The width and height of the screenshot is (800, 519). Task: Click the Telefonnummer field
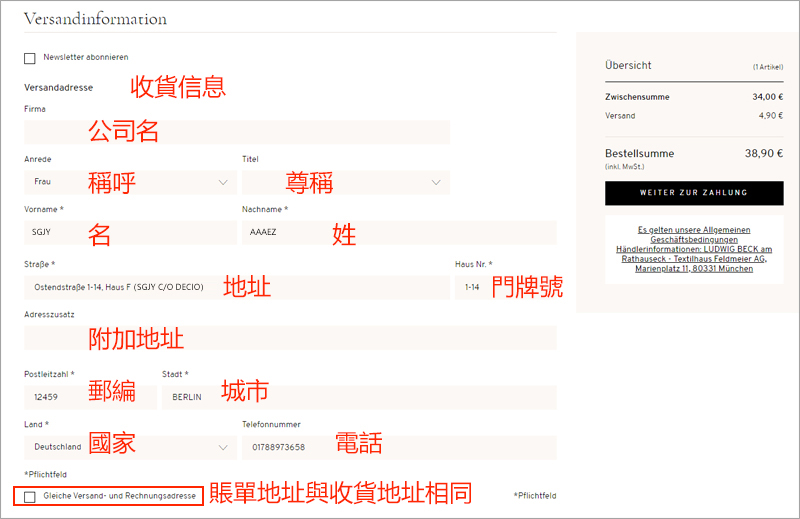coord(399,447)
